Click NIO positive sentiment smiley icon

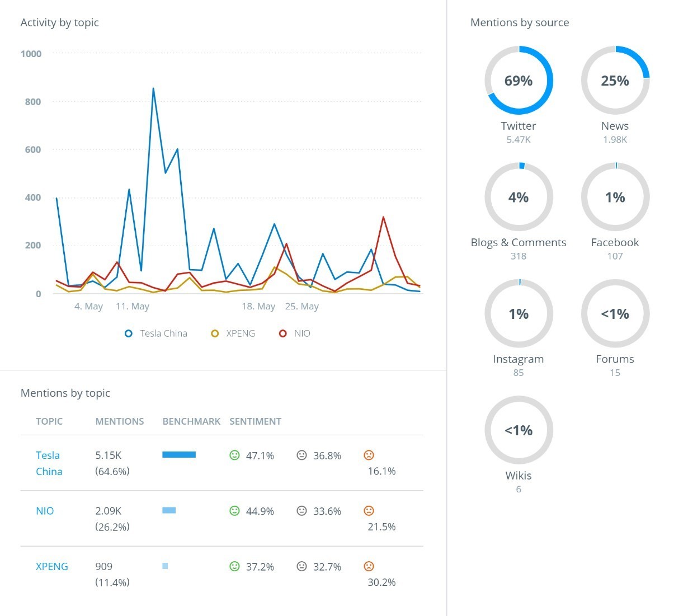[x=235, y=510]
